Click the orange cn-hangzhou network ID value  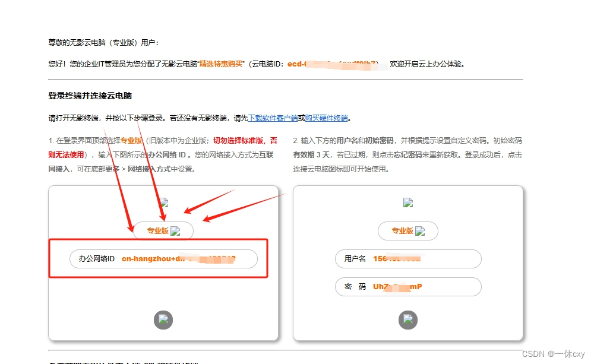coord(178,259)
